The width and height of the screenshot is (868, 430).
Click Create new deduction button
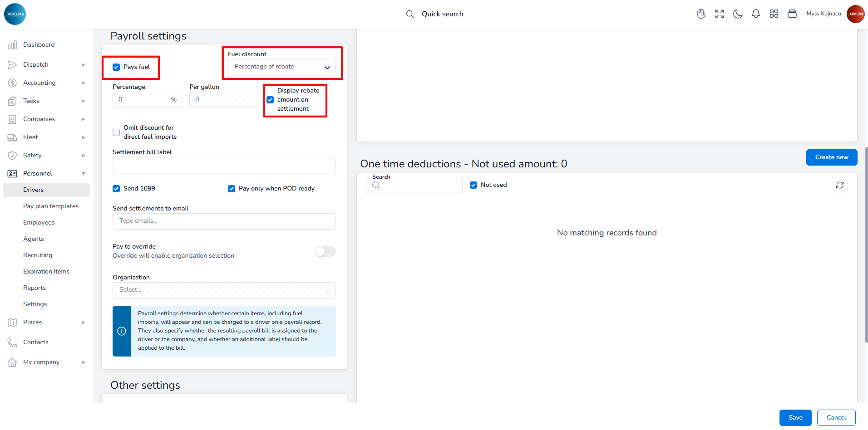831,157
